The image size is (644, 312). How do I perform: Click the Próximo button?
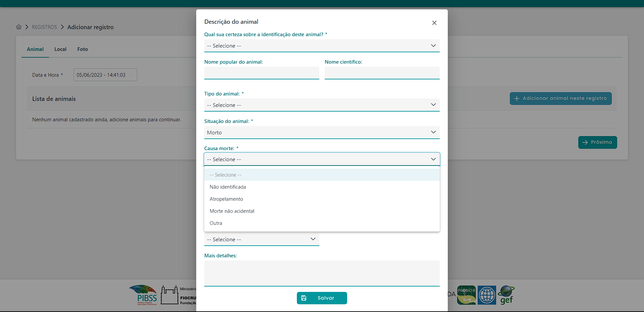pos(598,142)
